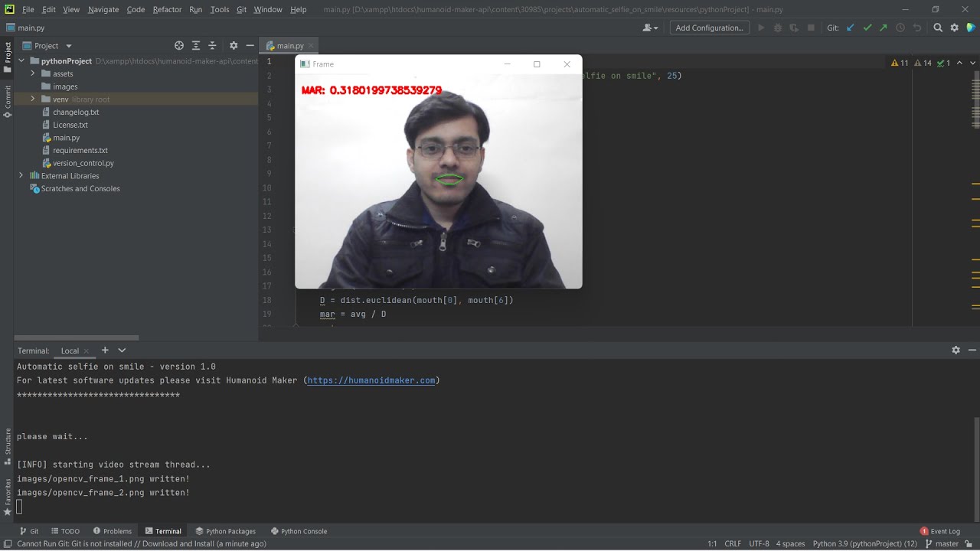Jump to previous highlighted error arrow
Image resolution: width=980 pixels, height=551 pixels.
(961, 63)
